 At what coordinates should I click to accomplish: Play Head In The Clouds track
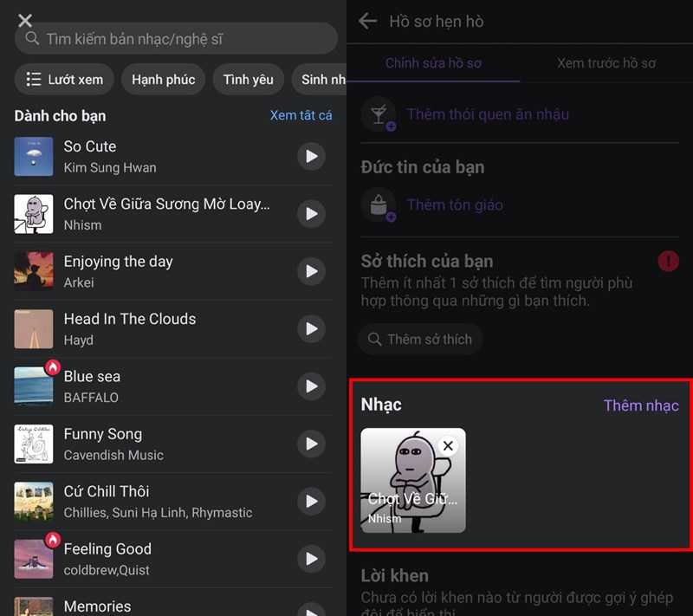tap(311, 328)
